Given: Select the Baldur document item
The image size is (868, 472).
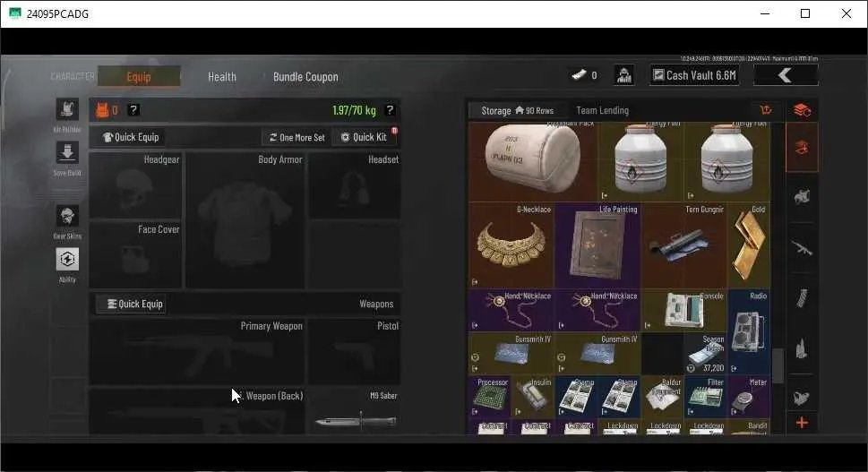Looking at the screenshot, I should coord(663,397).
